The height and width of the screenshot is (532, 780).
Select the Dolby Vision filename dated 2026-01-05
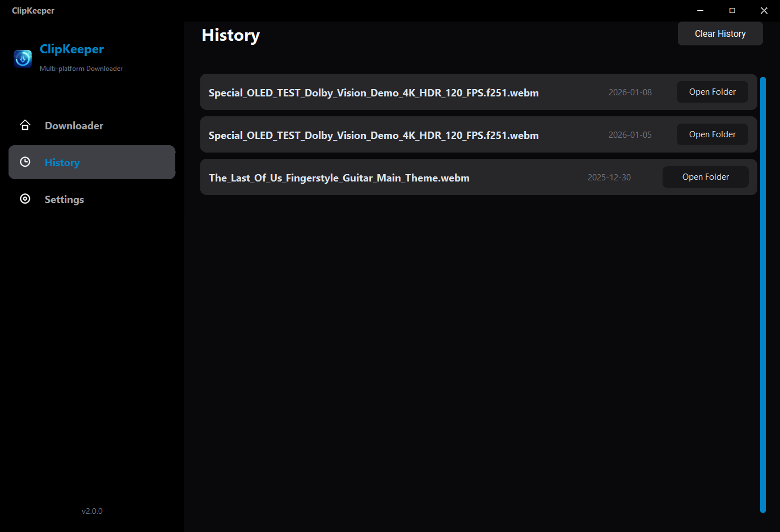coord(373,136)
